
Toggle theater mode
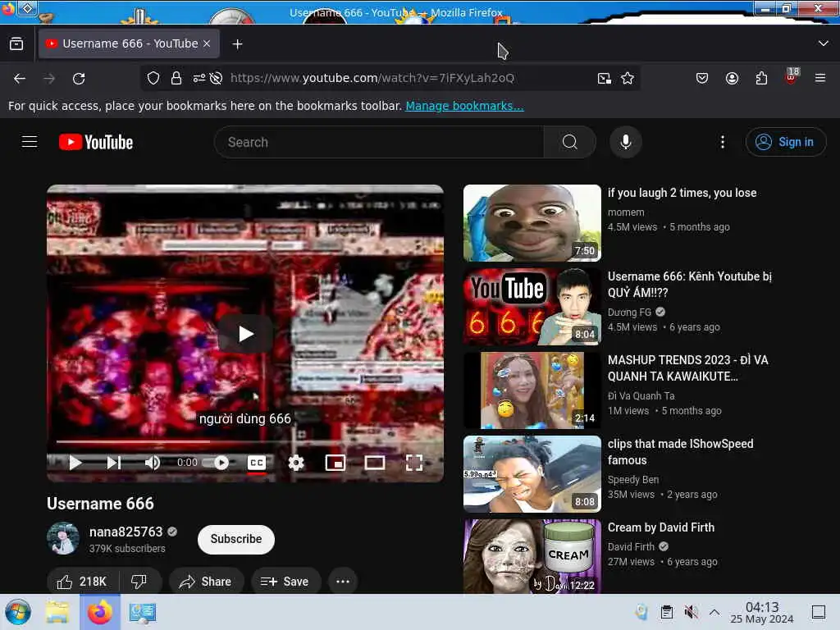[x=374, y=463]
